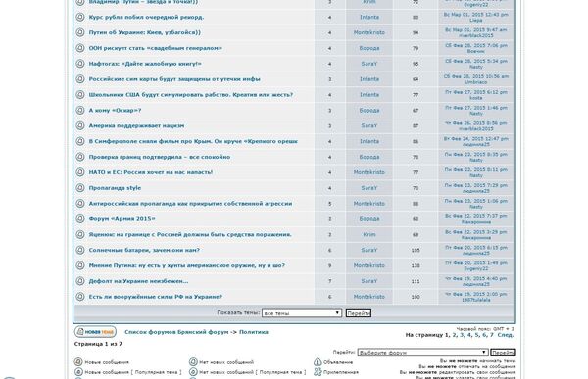Click topic icon beside 'Дефолт на Украине неизбежен'

click(x=80, y=281)
